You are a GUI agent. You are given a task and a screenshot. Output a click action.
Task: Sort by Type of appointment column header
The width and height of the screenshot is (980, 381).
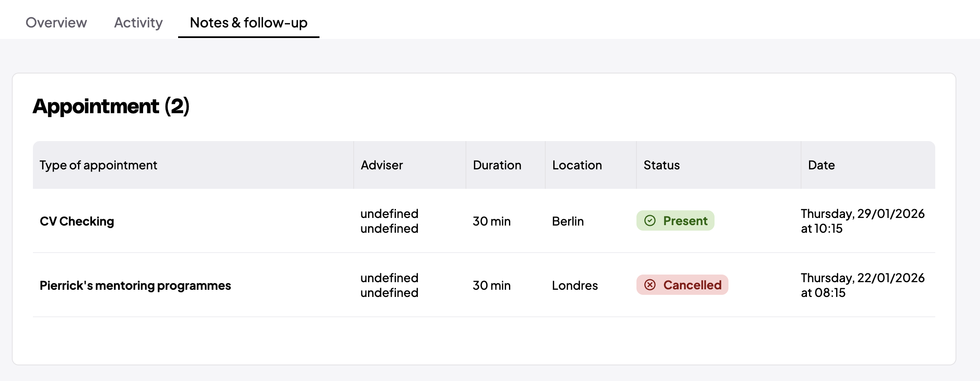click(x=98, y=165)
